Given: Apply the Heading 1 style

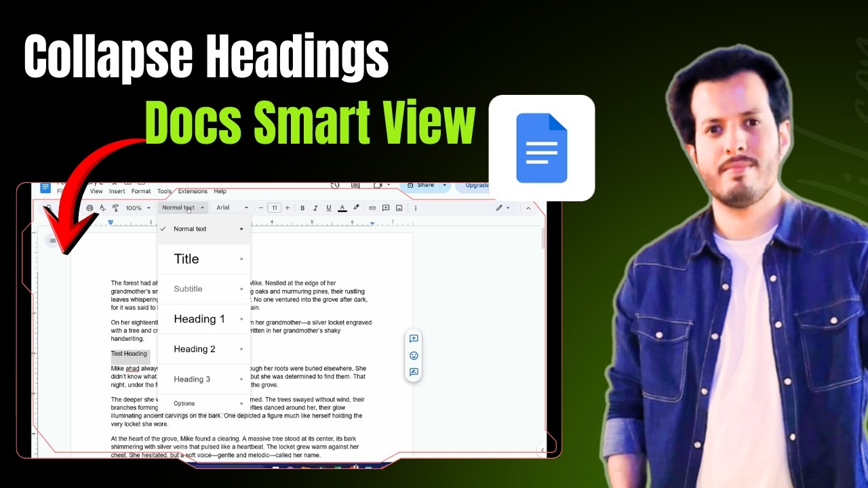Looking at the screenshot, I should [204, 319].
